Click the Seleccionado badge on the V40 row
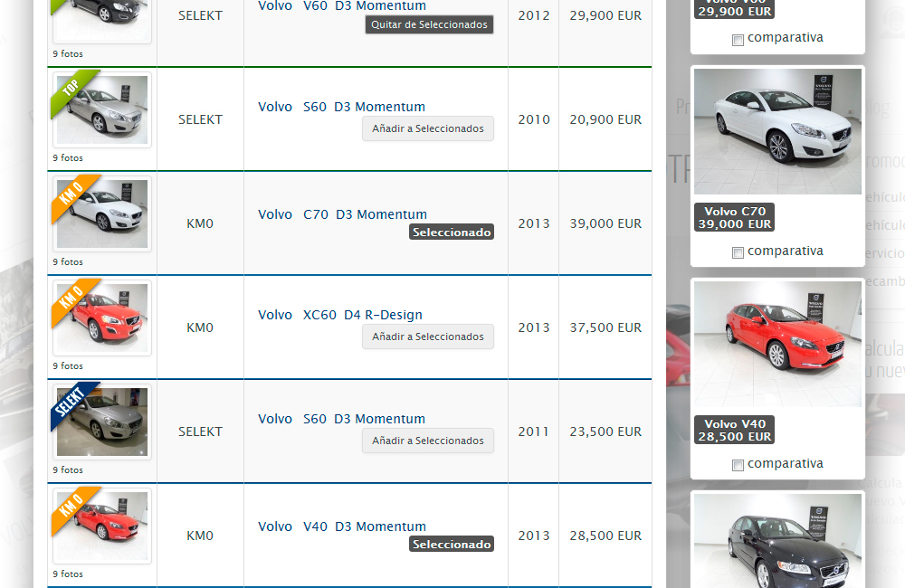905x588 pixels. pyautogui.click(x=452, y=545)
